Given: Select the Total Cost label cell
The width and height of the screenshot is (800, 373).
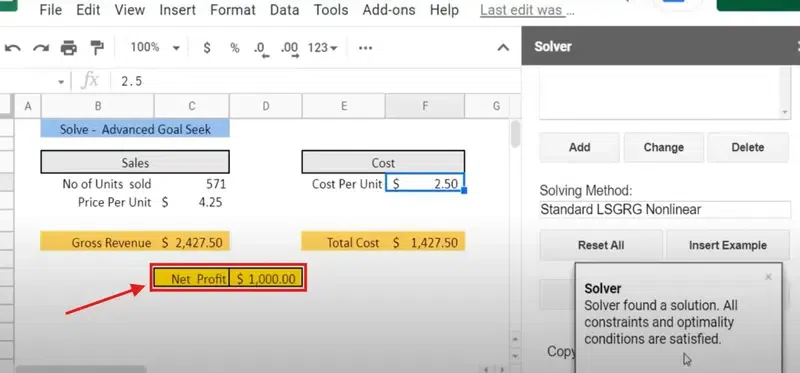Looking at the screenshot, I should coord(344,242).
